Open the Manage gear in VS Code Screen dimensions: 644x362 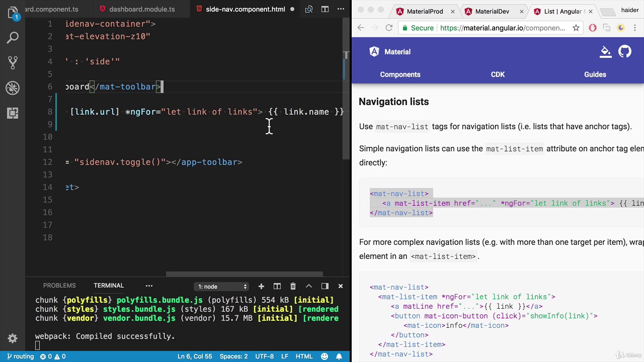pyautogui.click(x=13, y=338)
